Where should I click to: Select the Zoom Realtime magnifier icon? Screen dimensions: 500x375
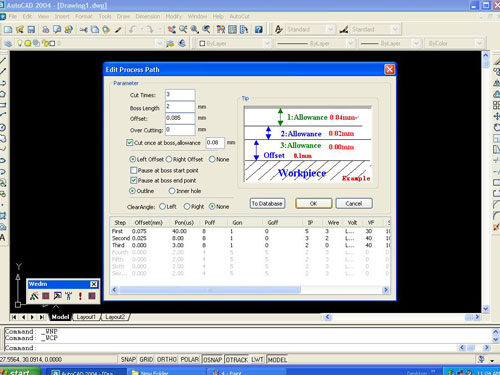click(x=183, y=30)
